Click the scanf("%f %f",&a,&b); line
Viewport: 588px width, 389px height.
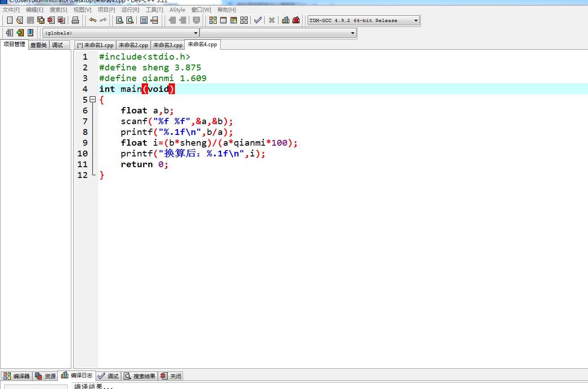[x=177, y=121]
